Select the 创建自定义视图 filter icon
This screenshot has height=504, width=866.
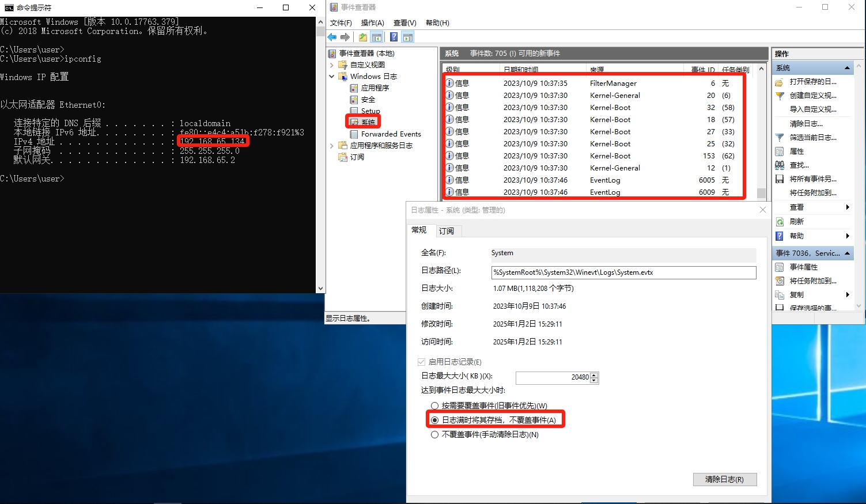(x=779, y=95)
